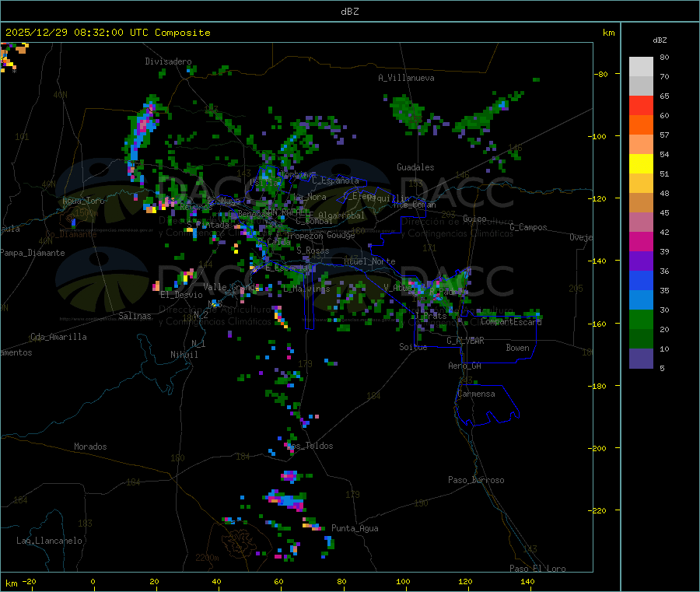Click the Atuel_Norte label

click(369, 261)
